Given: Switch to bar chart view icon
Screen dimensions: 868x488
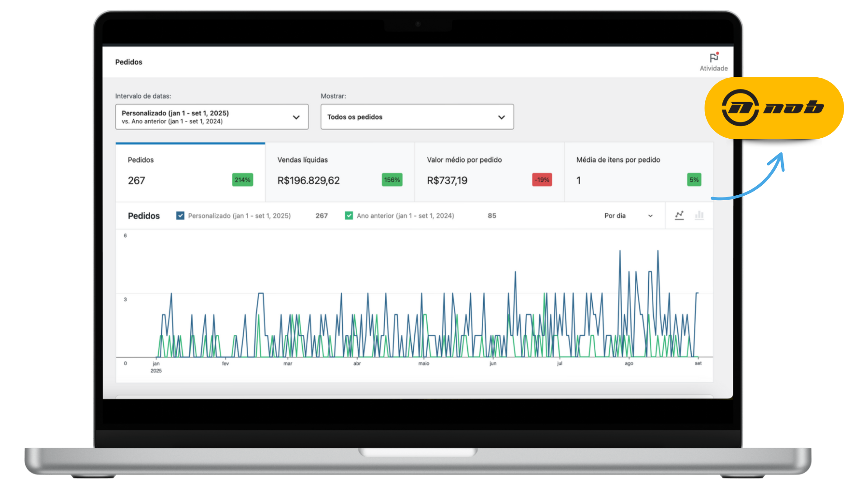Looking at the screenshot, I should point(699,216).
